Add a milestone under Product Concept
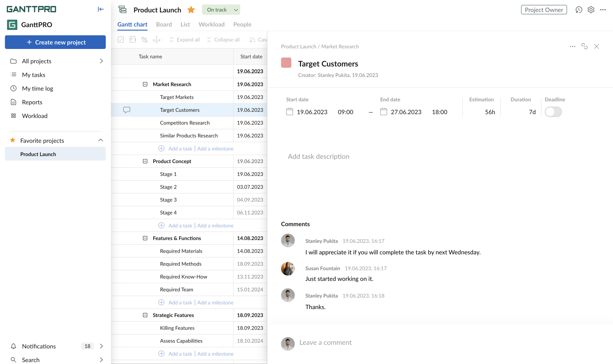This screenshot has width=613, height=364. point(215,225)
